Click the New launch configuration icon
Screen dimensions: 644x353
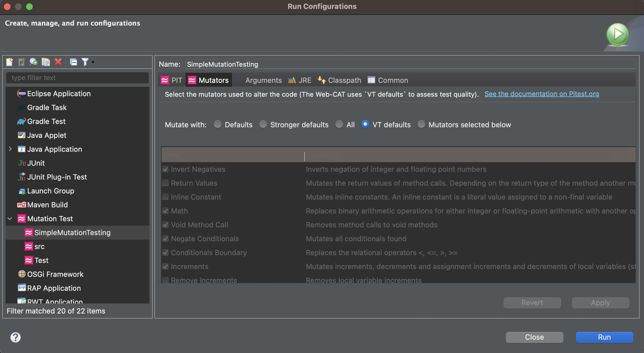(9, 62)
